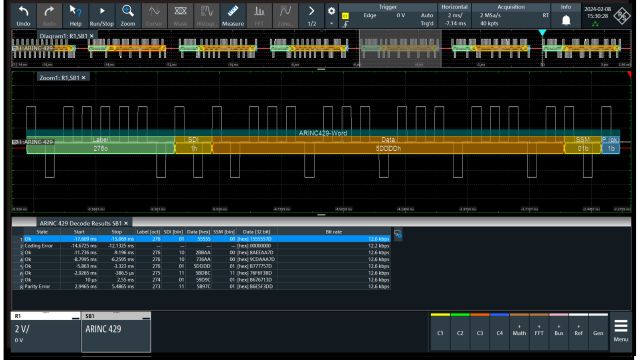
Task: Toggle Run/Stop acquisition
Action: pos(102,16)
